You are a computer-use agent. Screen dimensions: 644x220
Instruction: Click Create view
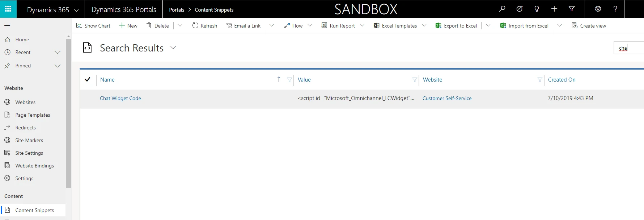pos(589,26)
